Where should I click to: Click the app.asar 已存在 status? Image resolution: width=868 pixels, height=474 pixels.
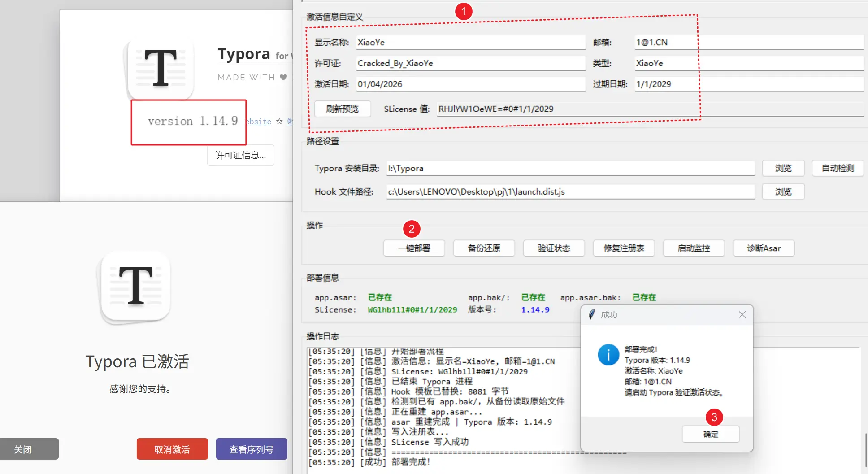coord(380,297)
